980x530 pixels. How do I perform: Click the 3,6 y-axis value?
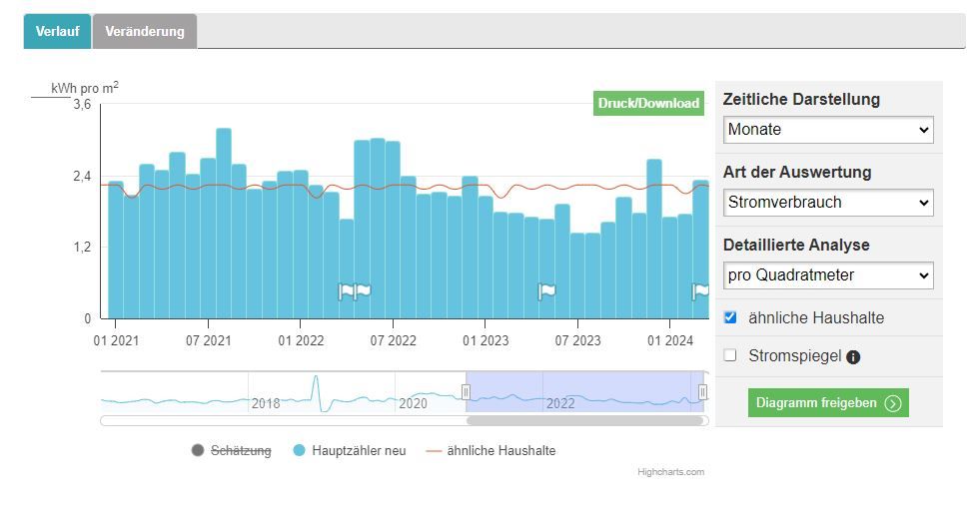click(82, 104)
